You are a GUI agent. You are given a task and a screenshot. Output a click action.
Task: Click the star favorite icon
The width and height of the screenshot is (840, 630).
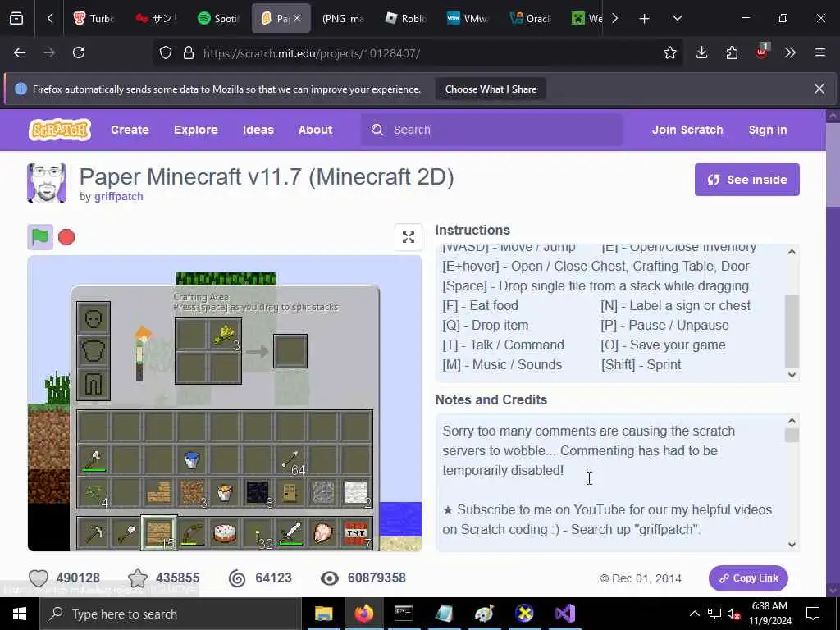tap(138, 578)
